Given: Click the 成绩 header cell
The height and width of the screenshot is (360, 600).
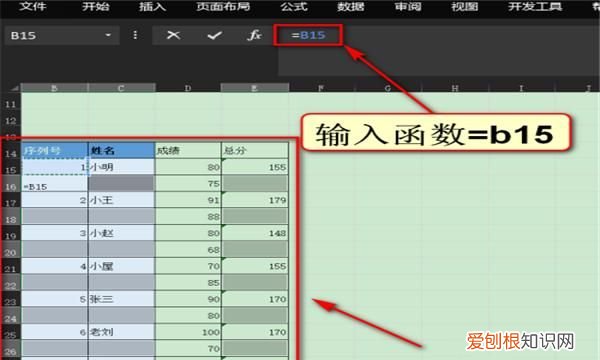Looking at the screenshot, I should click(x=188, y=150).
